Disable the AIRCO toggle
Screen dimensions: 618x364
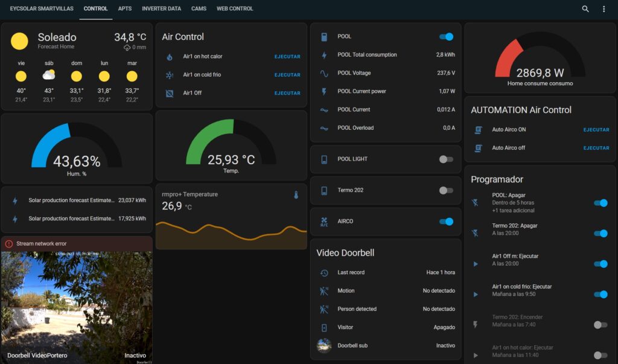point(446,222)
